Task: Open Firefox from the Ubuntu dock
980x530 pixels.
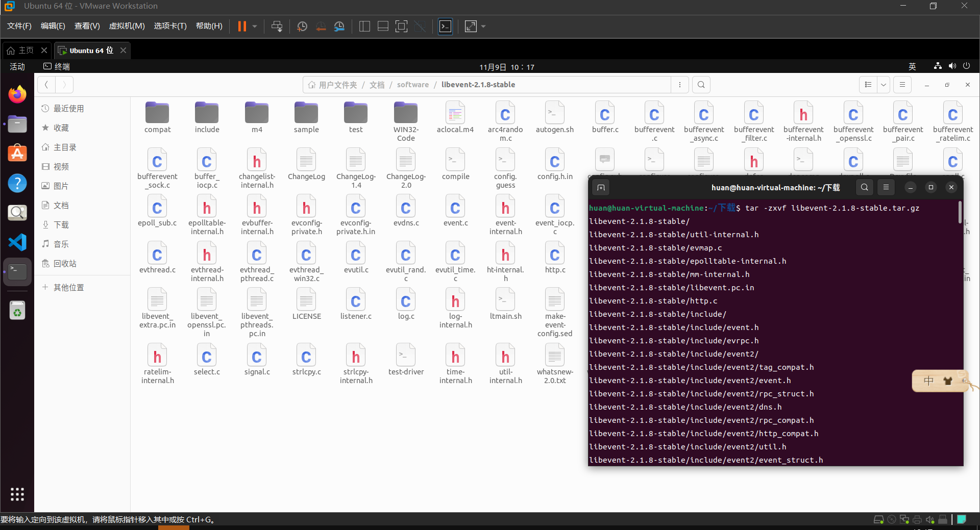Action: (x=17, y=94)
